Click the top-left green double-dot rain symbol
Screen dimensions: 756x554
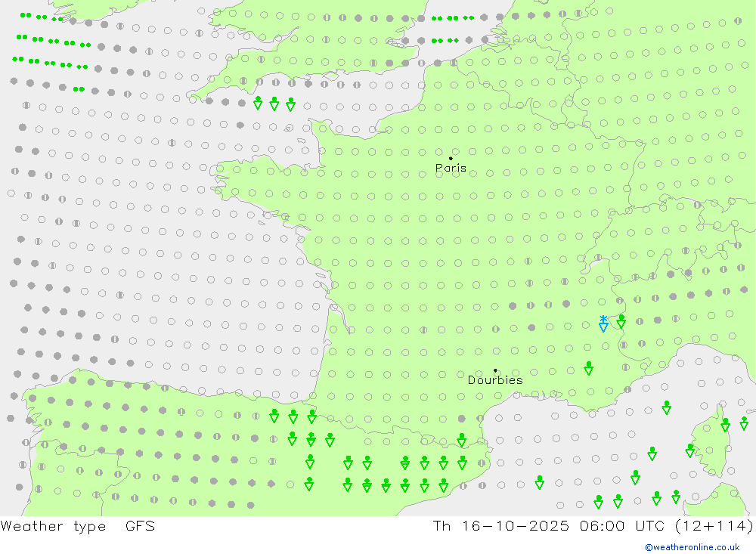coord(26,15)
